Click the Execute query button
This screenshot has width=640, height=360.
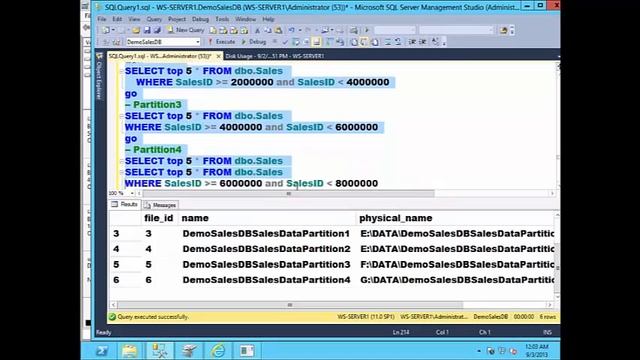[x=222, y=42]
